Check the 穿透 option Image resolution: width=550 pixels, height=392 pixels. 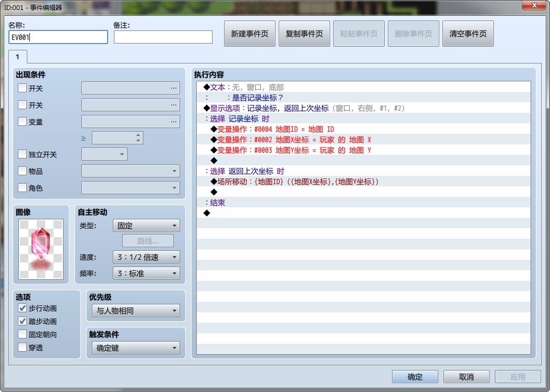coord(22,347)
